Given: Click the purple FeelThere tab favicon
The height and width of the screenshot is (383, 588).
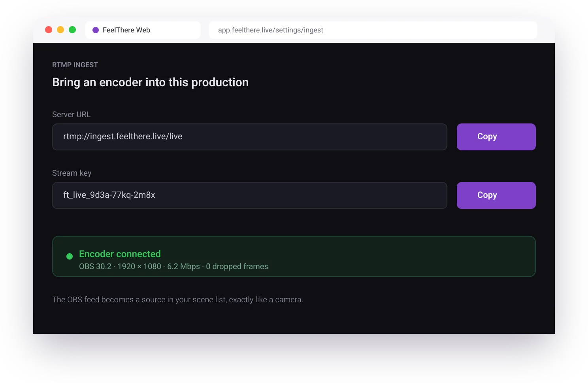Looking at the screenshot, I should (x=96, y=30).
